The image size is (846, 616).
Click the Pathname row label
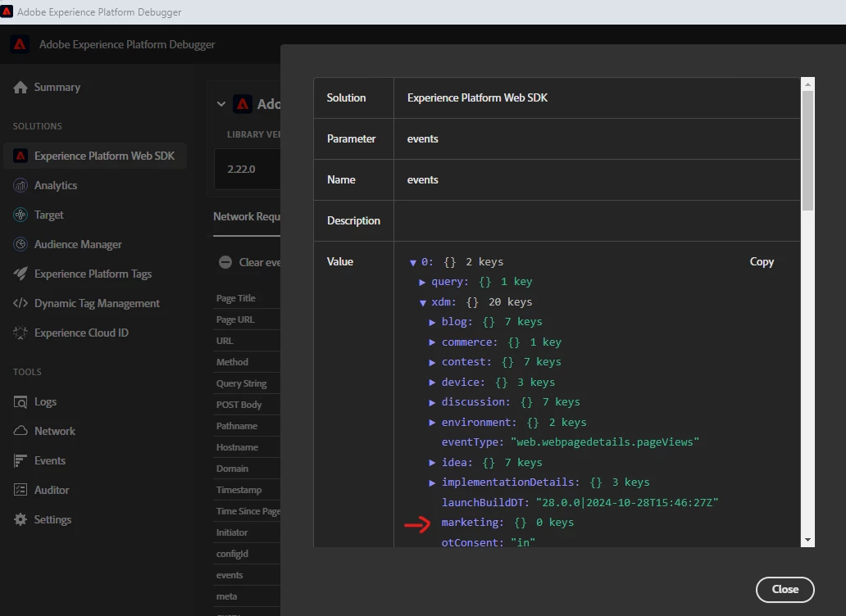point(236,426)
